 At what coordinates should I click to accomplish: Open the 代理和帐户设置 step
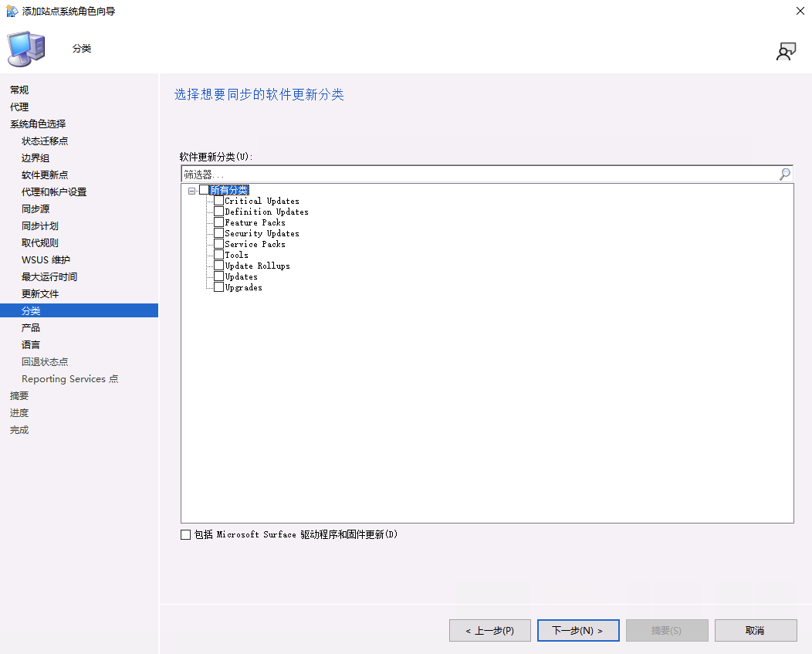54,192
